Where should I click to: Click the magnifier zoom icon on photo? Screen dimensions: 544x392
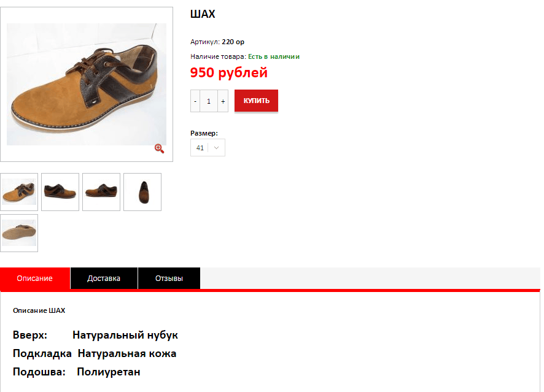159,148
